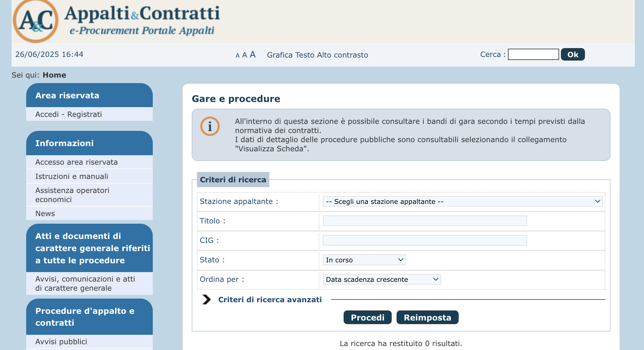The image size is (644, 350).
Task: Open the Accedi - Registrati page
Action: [x=69, y=114]
